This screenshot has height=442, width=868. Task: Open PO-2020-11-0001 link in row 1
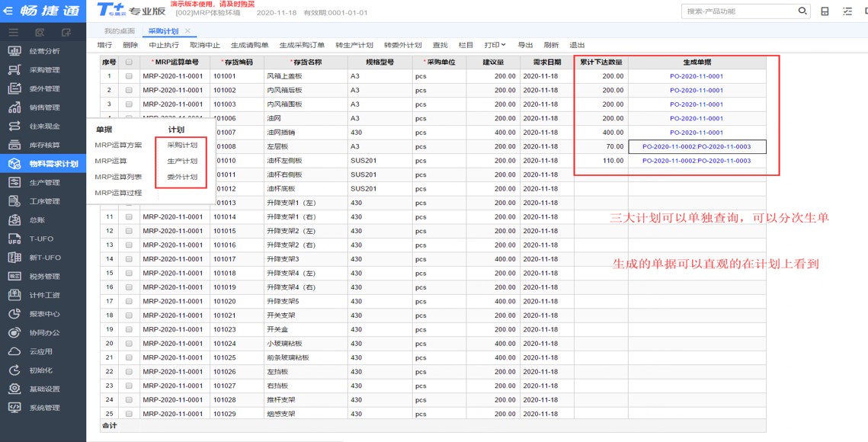tap(697, 76)
